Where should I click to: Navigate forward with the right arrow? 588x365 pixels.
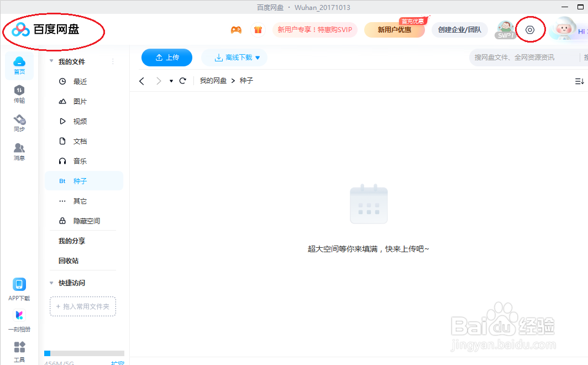tap(159, 81)
